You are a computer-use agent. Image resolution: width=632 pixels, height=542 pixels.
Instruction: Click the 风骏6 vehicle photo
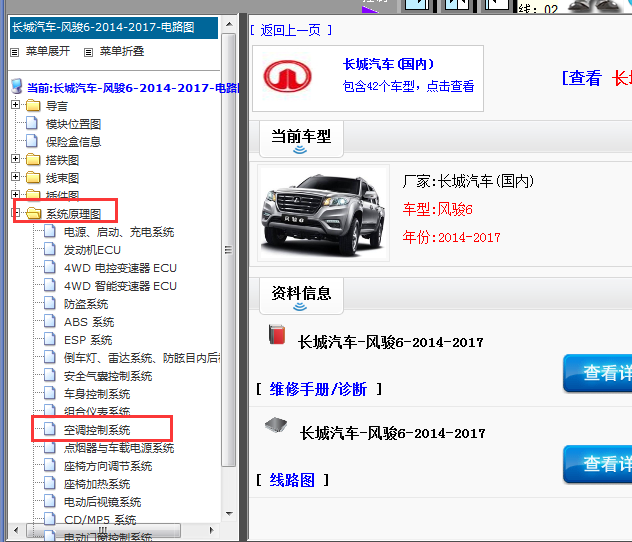tap(323, 213)
